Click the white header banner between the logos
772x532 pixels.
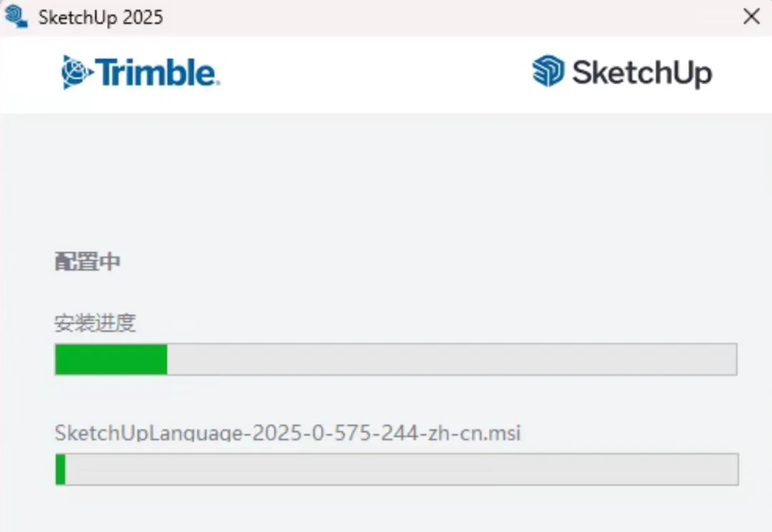pyautogui.click(x=372, y=74)
